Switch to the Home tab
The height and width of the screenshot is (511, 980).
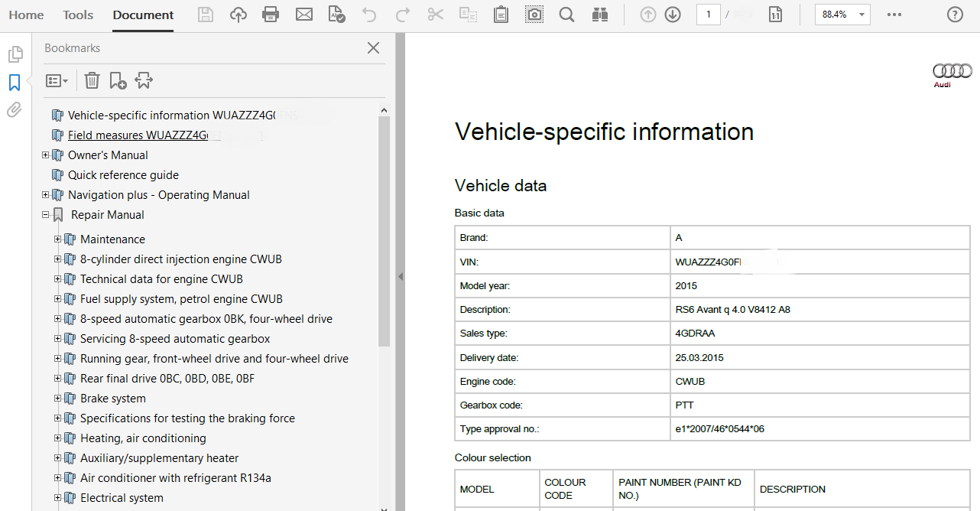tap(26, 15)
